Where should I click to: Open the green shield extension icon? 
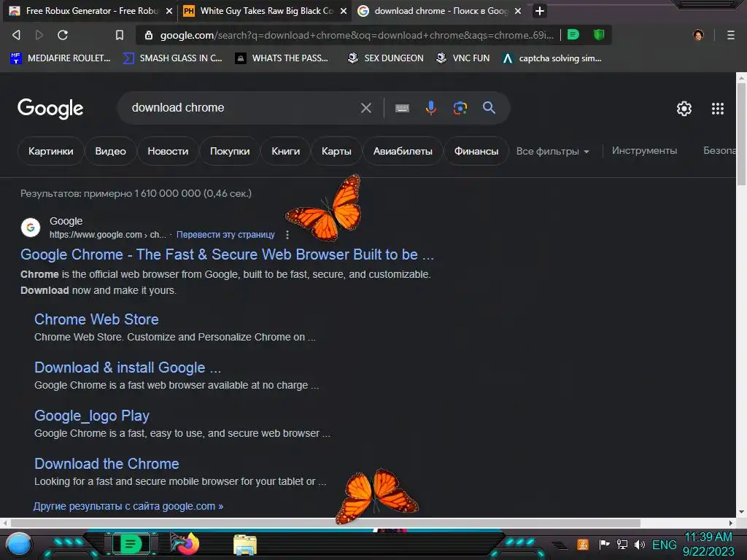[599, 35]
